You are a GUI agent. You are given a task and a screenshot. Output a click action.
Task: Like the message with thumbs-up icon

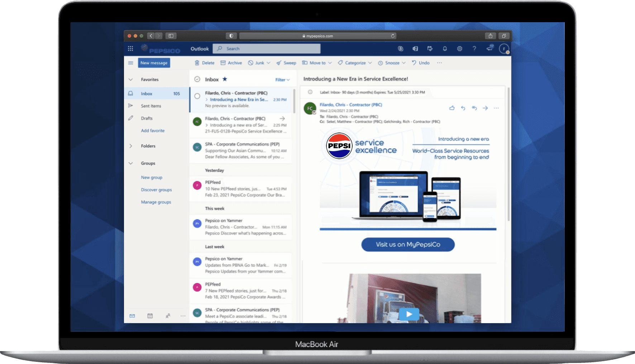452,108
